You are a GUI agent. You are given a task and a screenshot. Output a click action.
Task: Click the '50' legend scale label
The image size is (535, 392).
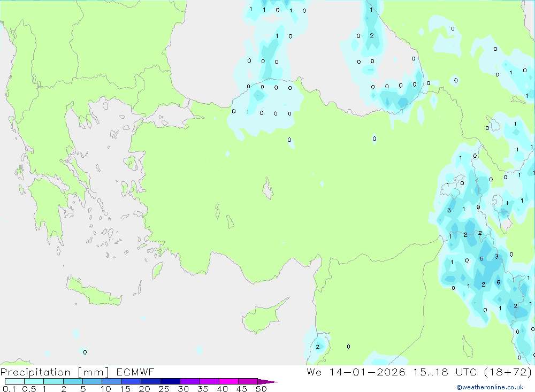coord(261,389)
